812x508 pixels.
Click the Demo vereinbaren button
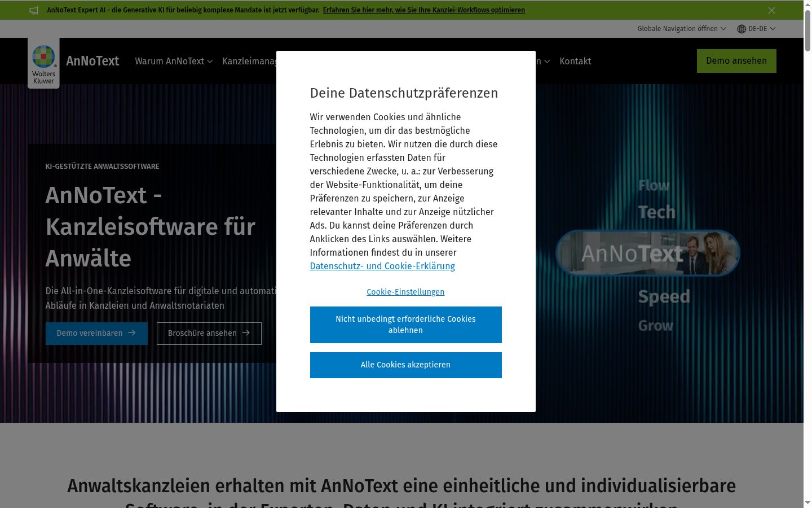(96, 334)
